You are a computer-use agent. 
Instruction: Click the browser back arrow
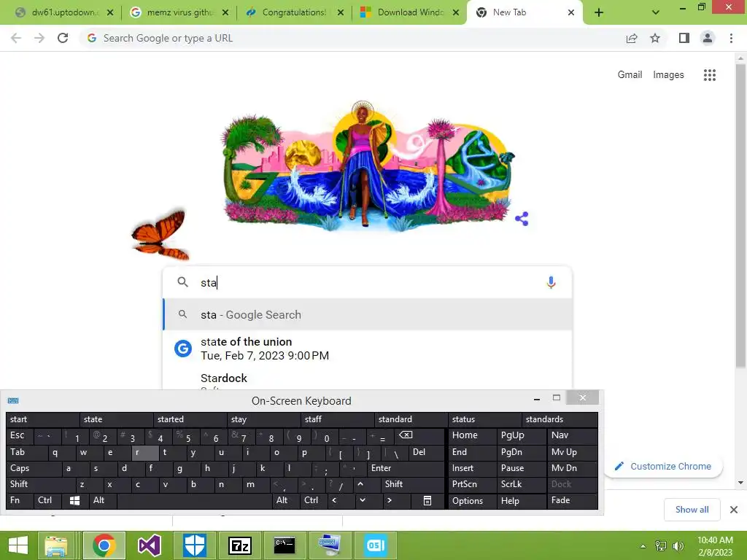click(x=16, y=38)
